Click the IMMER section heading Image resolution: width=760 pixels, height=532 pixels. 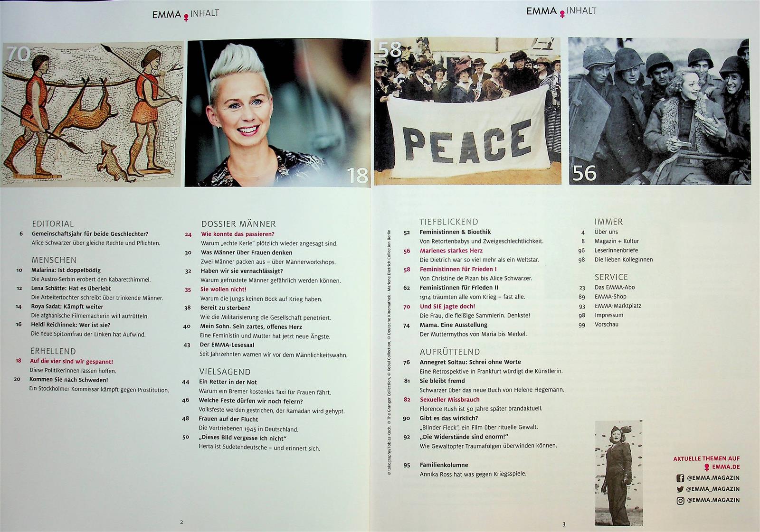pyautogui.click(x=608, y=222)
